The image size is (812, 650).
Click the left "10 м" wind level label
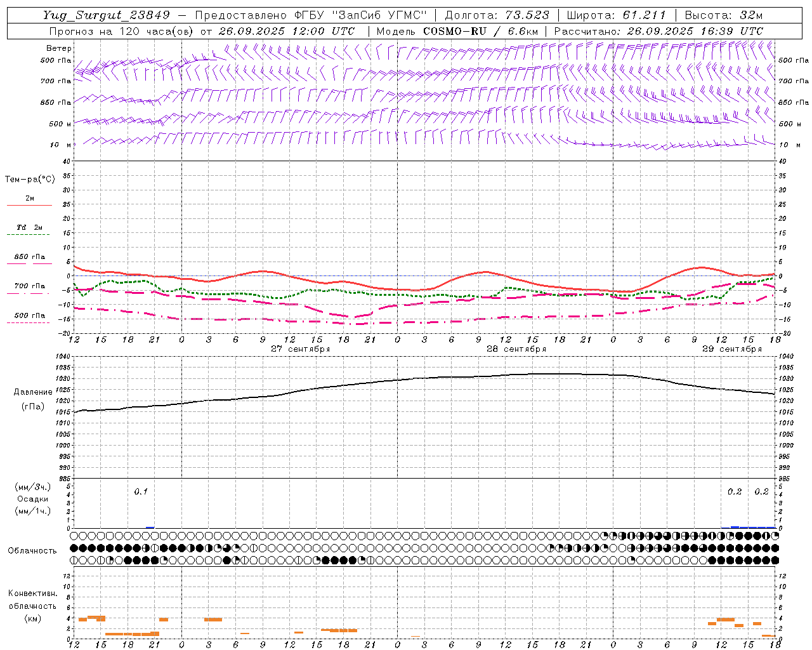point(60,145)
